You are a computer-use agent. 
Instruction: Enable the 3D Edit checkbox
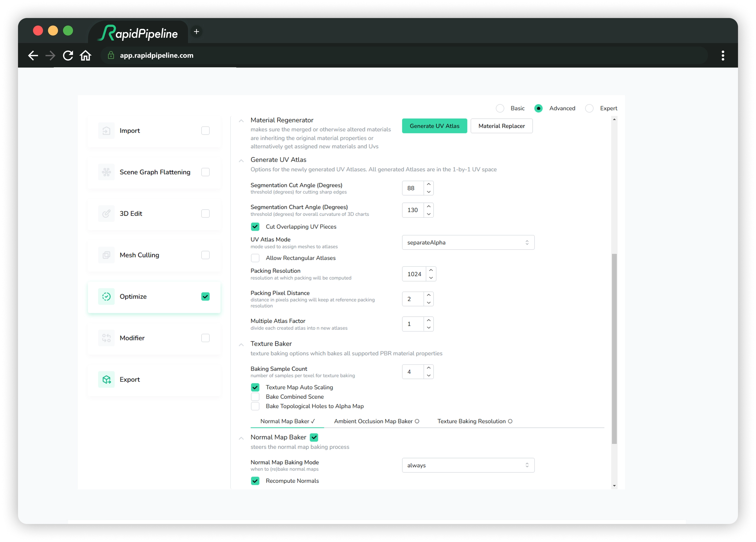[205, 214]
